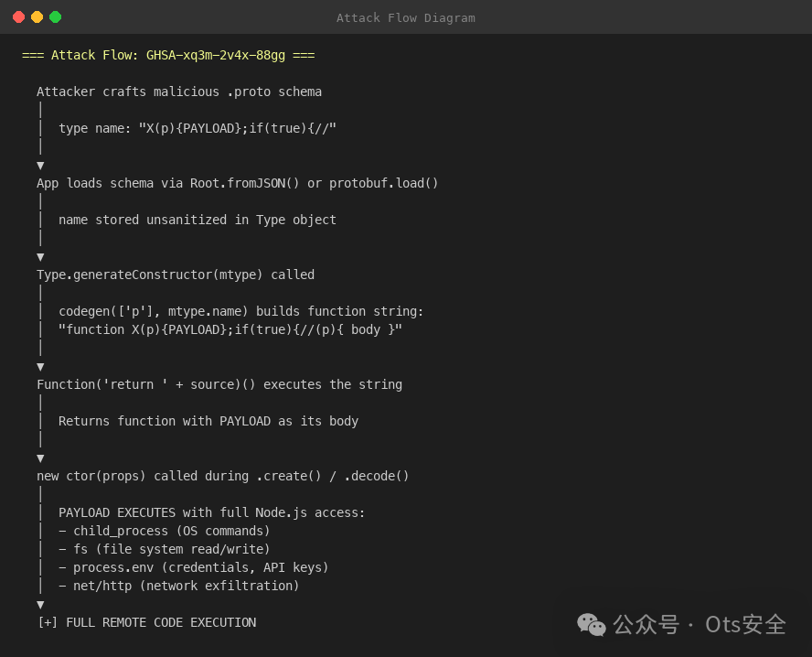The height and width of the screenshot is (657, 812).
Task: Click the green maximize window button
Action: point(55,16)
